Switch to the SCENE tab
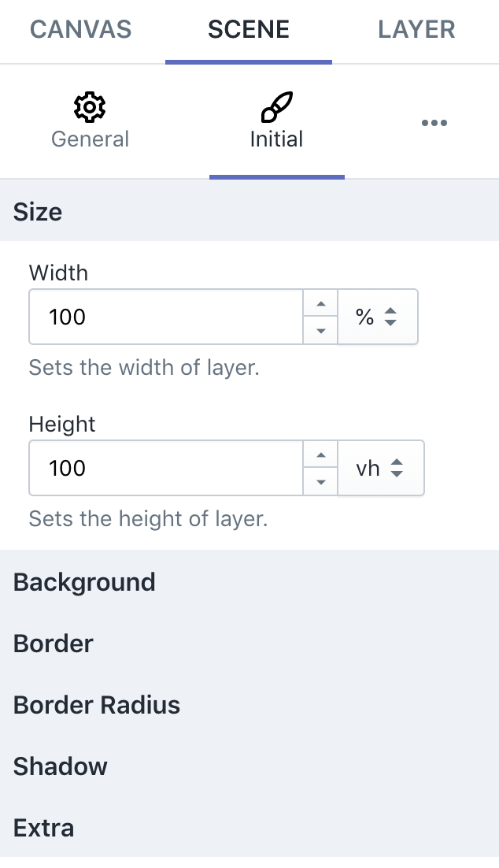This screenshot has height=868, width=499. pyautogui.click(x=249, y=31)
